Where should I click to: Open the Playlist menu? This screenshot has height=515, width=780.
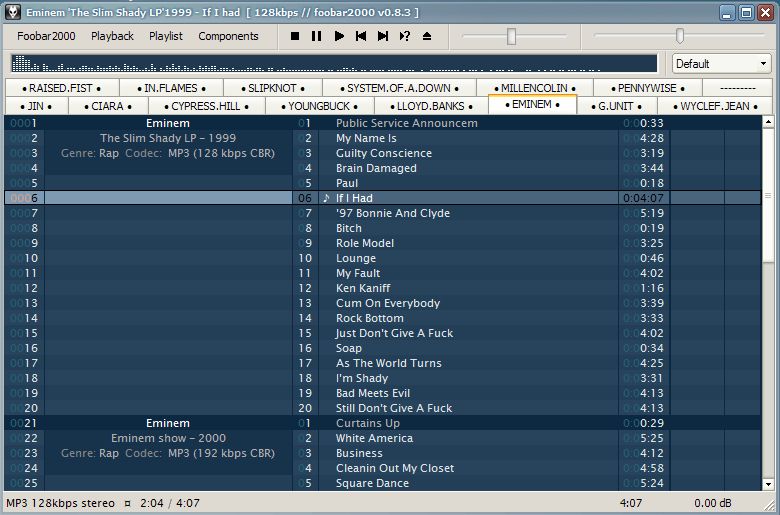[166, 36]
